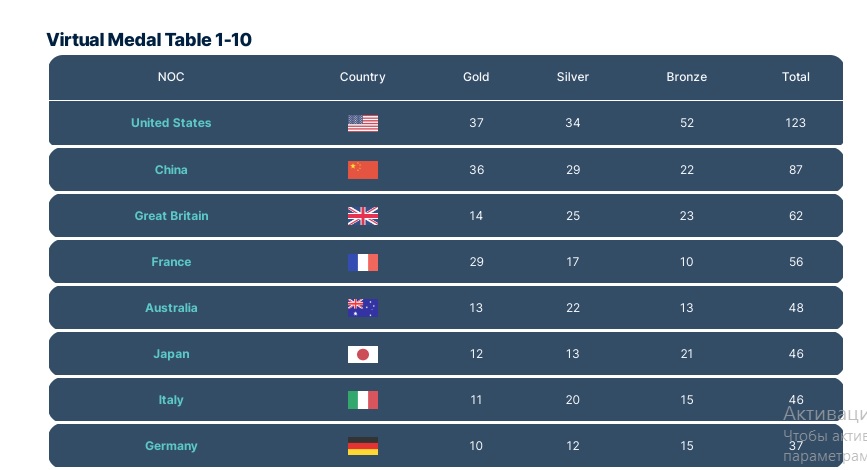The height and width of the screenshot is (470, 867).
Task: Select the Great Britain country name
Action: pyautogui.click(x=171, y=216)
